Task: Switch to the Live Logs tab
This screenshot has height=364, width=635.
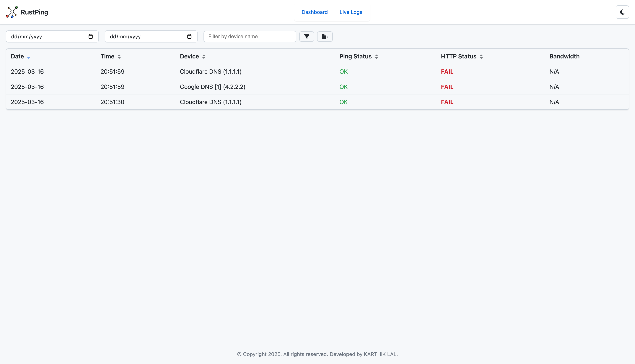Action: coord(351,12)
